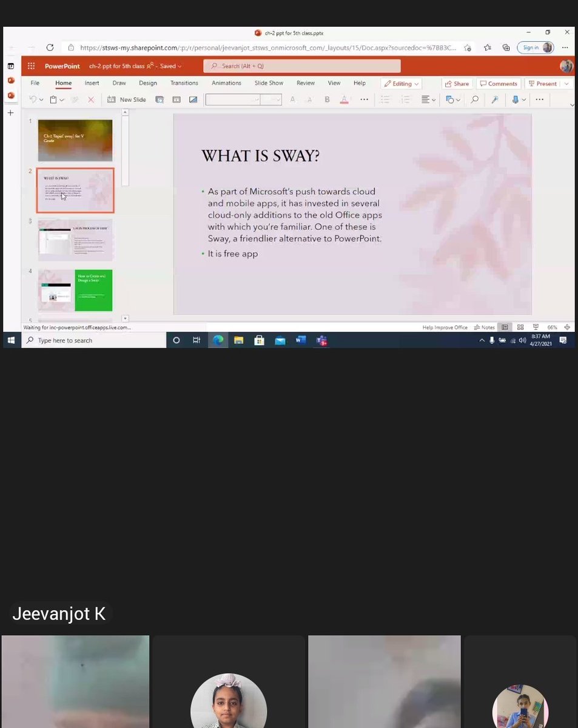Screen dimensions: 578x728
Task: Click Help Improve Office link
Action: [x=445, y=327]
